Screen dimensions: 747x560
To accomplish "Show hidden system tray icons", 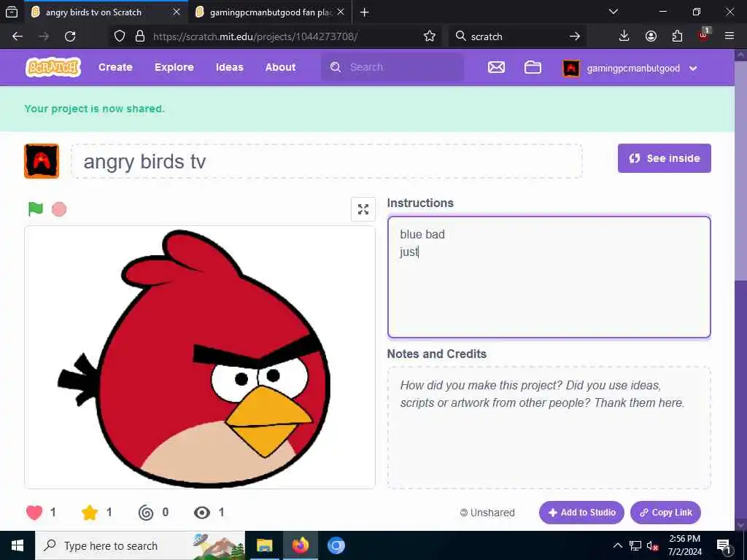I will [x=617, y=545].
